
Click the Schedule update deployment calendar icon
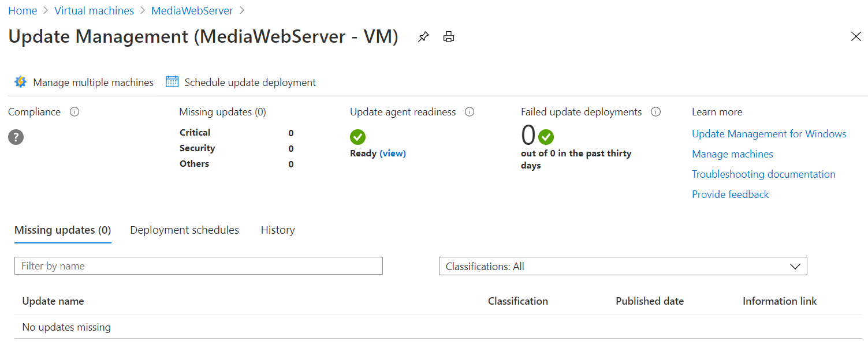coord(172,82)
